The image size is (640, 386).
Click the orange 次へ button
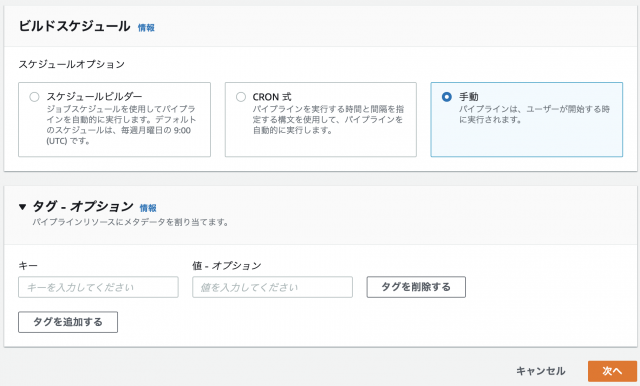click(612, 371)
